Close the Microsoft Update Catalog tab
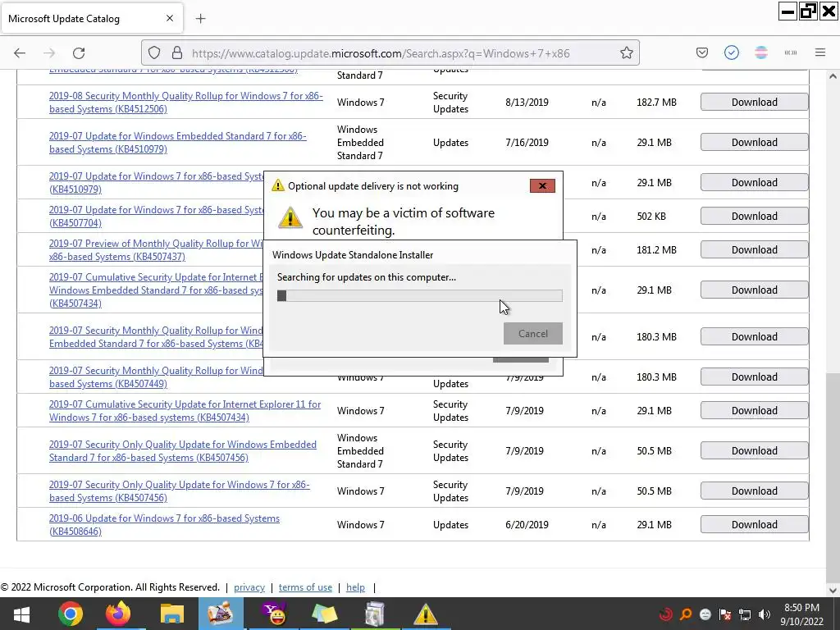Image resolution: width=840 pixels, height=630 pixels. click(x=169, y=18)
